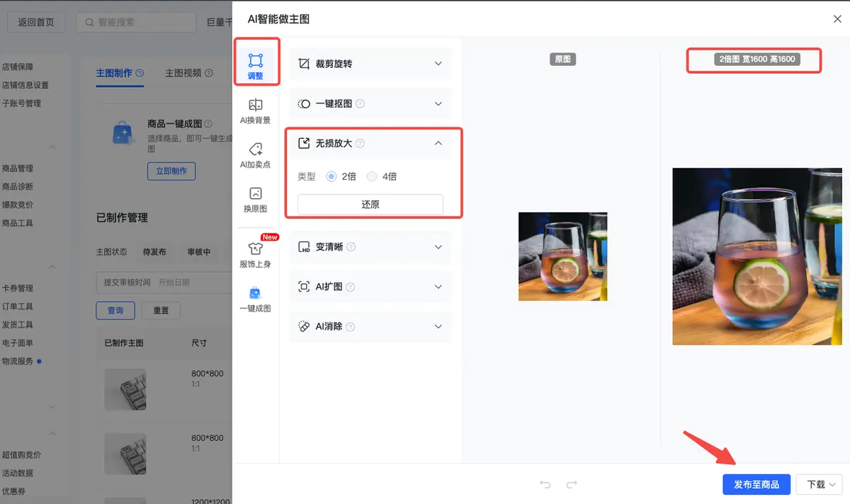Click the original 原图 thumbnail preview
The height and width of the screenshot is (504, 850).
(x=562, y=256)
